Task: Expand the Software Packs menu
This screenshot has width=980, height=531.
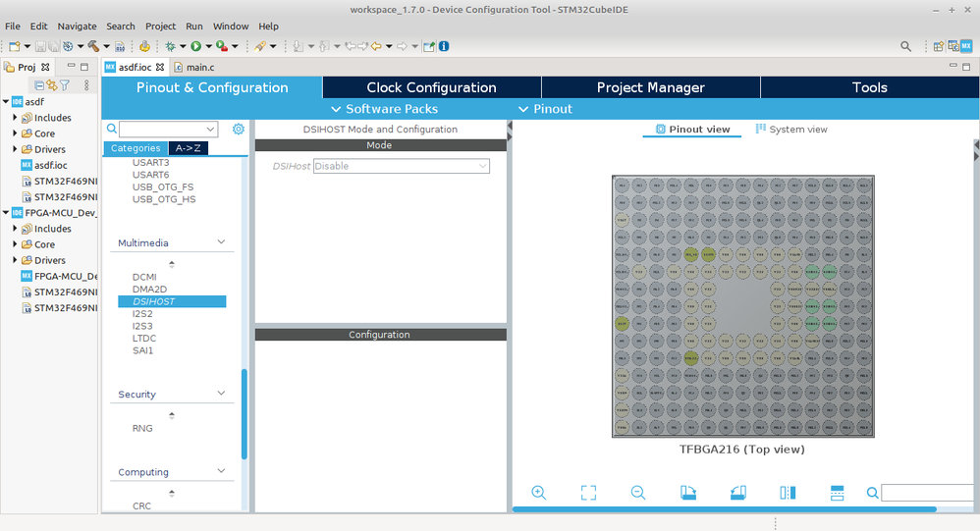Action: pos(384,109)
